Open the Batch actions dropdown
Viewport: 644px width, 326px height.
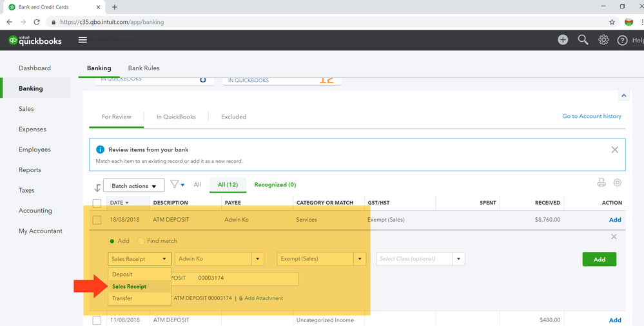point(133,186)
